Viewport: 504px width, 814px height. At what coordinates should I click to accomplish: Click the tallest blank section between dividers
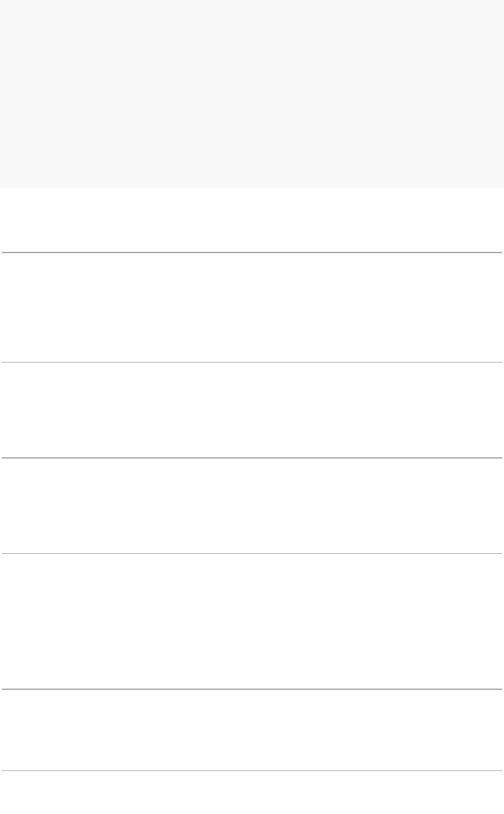coord(252,621)
